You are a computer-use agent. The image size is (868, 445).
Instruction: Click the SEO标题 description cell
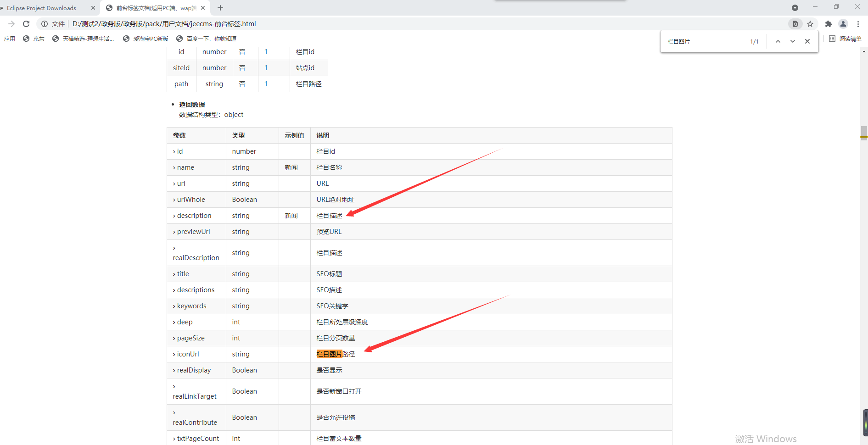coord(491,274)
